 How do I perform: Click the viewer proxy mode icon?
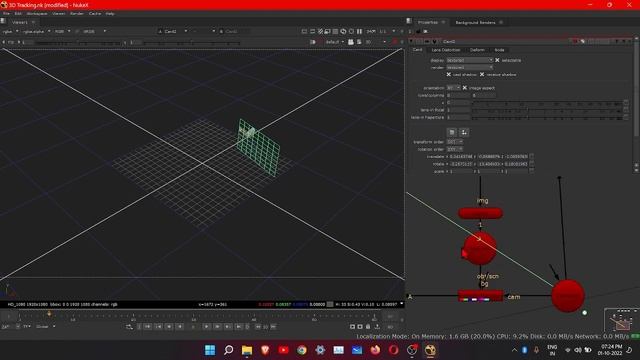pos(327,31)
